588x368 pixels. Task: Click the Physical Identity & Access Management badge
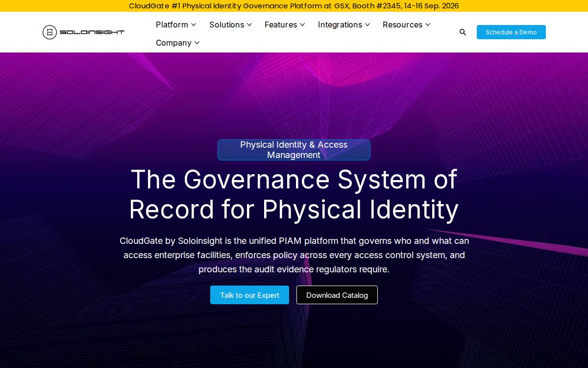click(x=294, y=150)
